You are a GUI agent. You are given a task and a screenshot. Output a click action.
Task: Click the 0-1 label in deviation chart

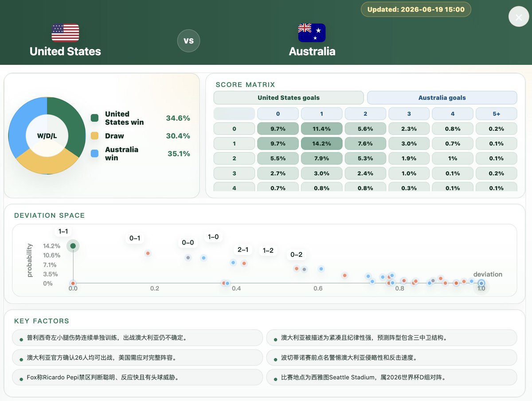coord(135,238)
